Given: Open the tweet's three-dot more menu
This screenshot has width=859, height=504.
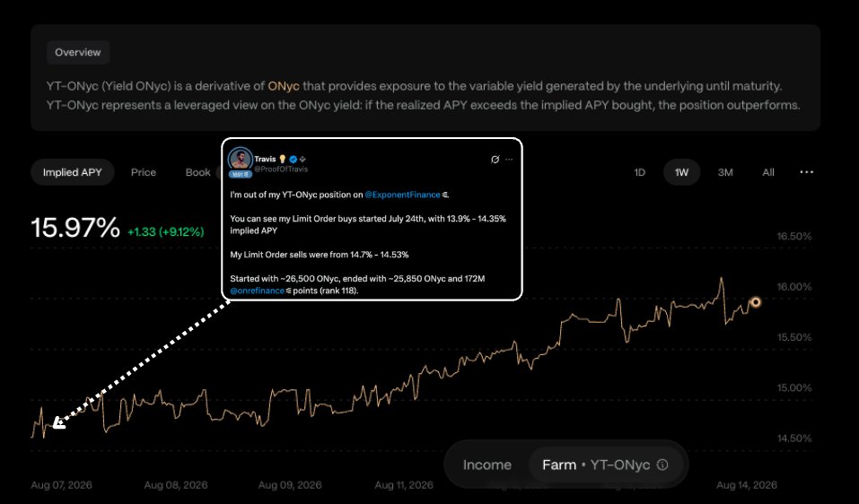Looking at the screenshot, I should click(509, 160).
